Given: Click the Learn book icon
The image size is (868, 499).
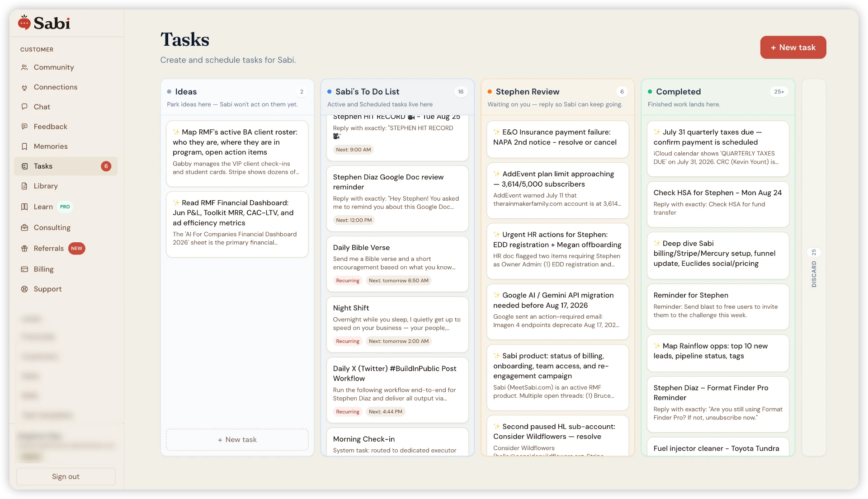Looking at the screenshot, I should coord(24,207).
